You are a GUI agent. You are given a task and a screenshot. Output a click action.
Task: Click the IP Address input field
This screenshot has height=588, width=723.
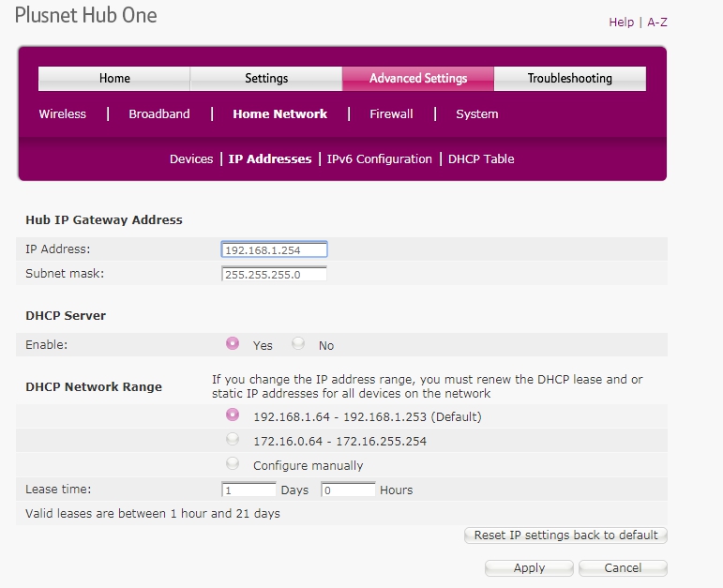click(x=274, y=249)
